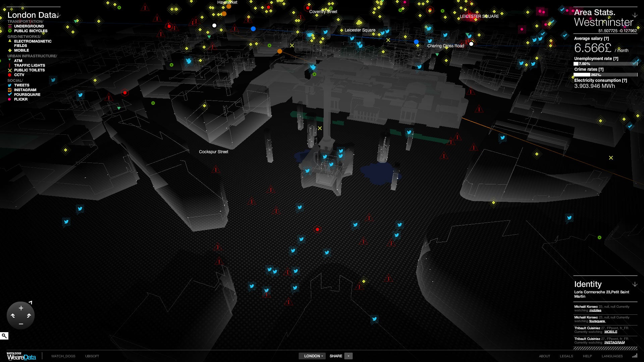The height and width of the screenshot is (362, 644).
Task: Select public toilets marker beside Nelson's Column
Action: click(x=320, y=128)
